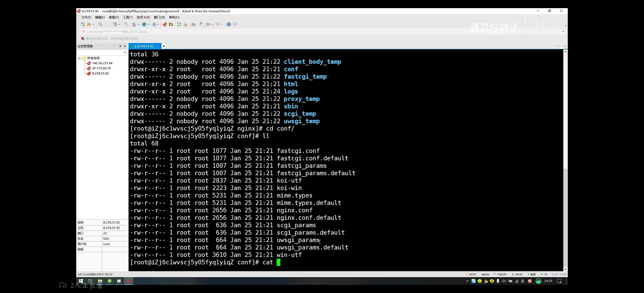Toggle system volume speaker tray icon

pos(504,281)
